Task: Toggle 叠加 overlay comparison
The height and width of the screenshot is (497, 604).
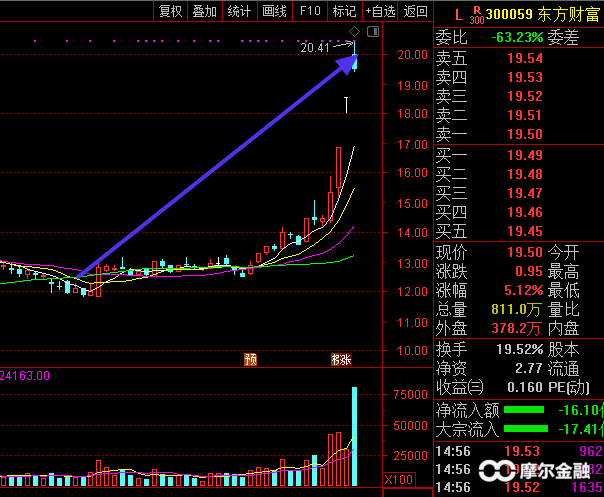Action: tap(204, 11)
